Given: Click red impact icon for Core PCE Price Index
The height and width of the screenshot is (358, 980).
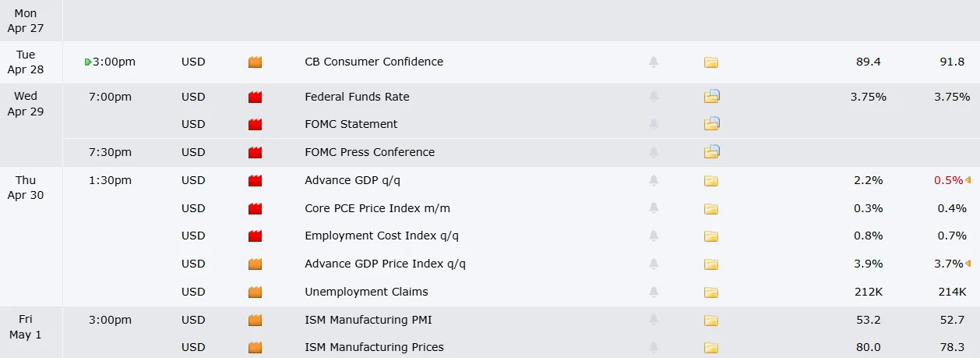Looking at the screenshot, I should tap(255, 209).
